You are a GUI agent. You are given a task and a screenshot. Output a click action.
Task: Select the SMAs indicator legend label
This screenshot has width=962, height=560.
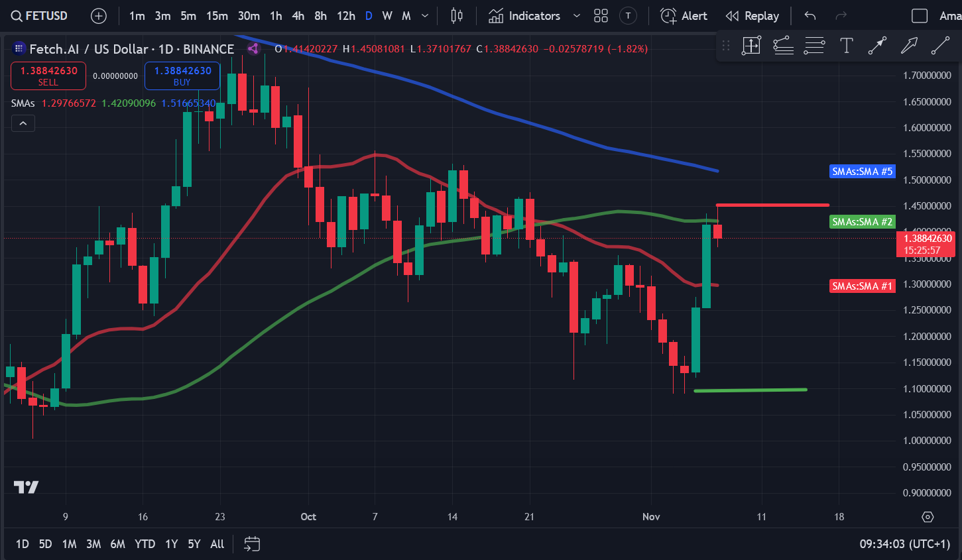pos(23,103)
